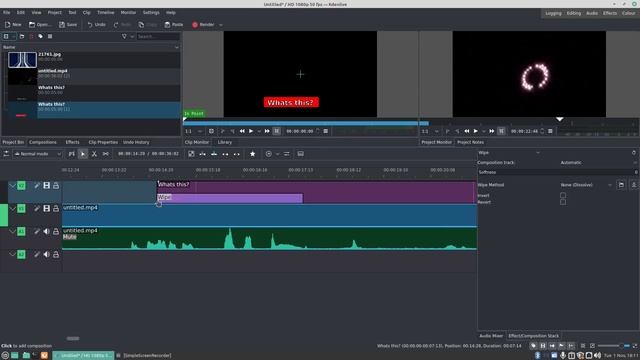Click the add clip icon in Project Bin
The width and height of the screenshot is (640, 360).
pyautogui.click(x=6, y=36)
